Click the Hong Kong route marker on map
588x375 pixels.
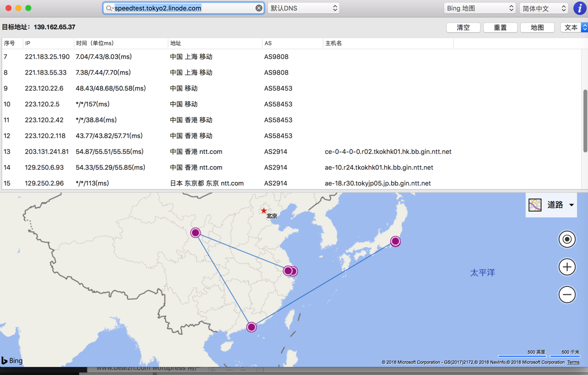(x=252, y=327)
